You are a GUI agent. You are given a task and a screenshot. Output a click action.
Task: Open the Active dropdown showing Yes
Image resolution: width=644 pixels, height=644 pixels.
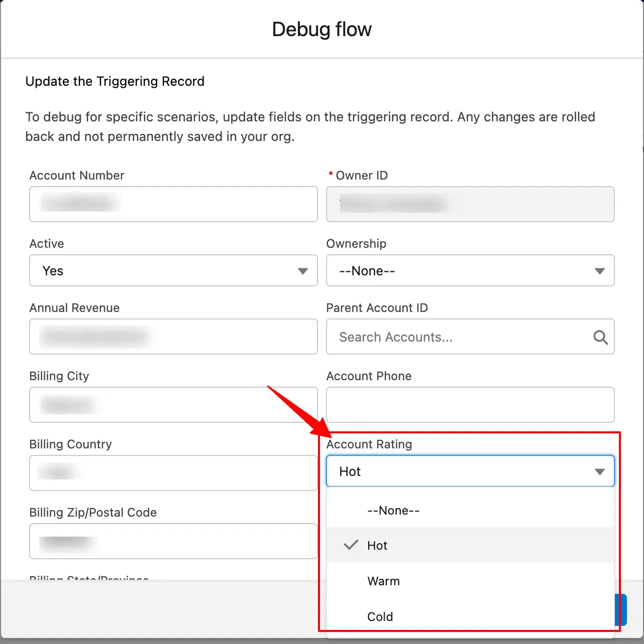pyautogui.click(x=174, y=270)
